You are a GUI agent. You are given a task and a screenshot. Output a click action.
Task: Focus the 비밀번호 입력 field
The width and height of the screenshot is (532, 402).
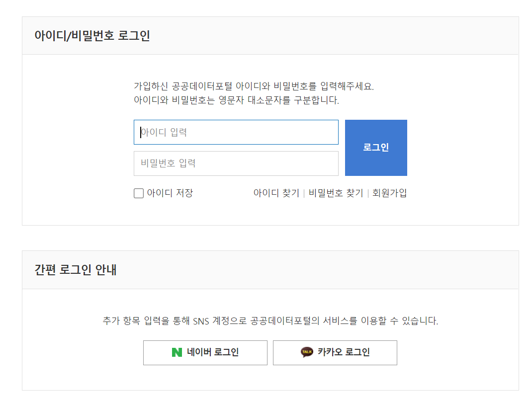click(x=236, y=163)
